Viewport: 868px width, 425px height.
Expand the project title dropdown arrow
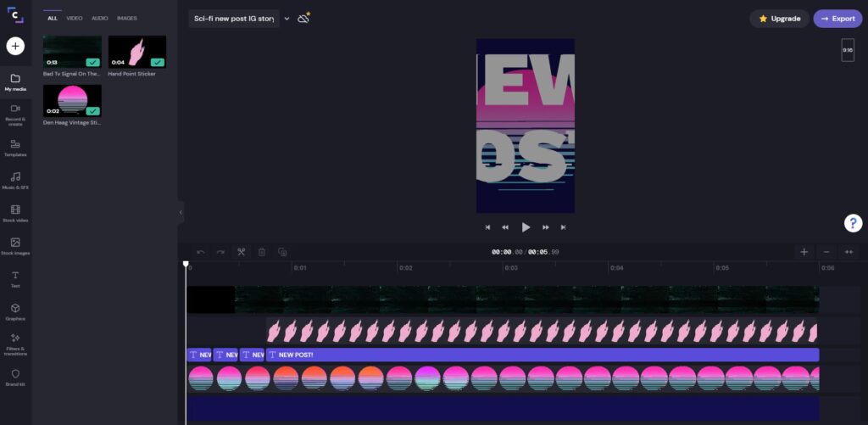tap(287, 19)
